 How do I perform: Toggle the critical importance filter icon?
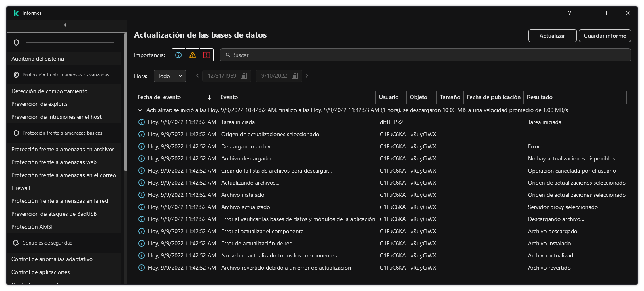pyautogui.click(x=207, y=55)
